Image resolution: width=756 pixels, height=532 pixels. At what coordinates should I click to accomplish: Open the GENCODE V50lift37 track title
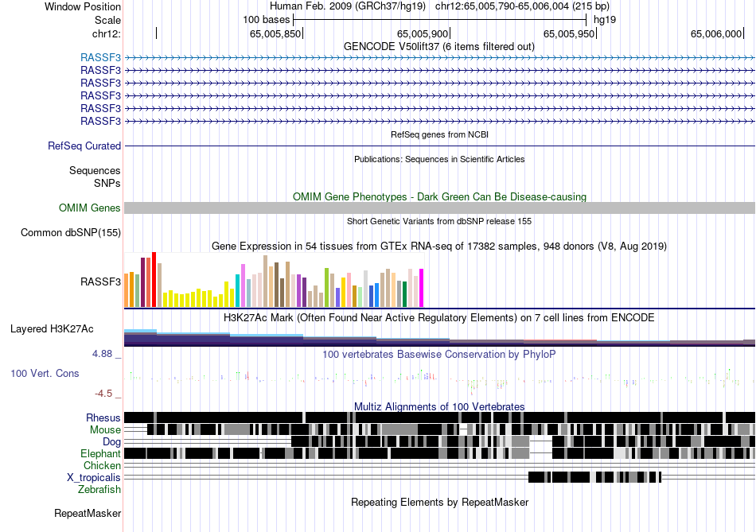click(438, 47)
